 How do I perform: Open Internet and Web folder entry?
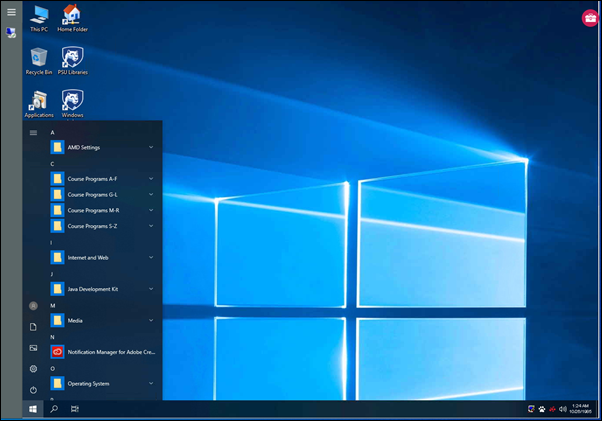[x=103, y=258]
